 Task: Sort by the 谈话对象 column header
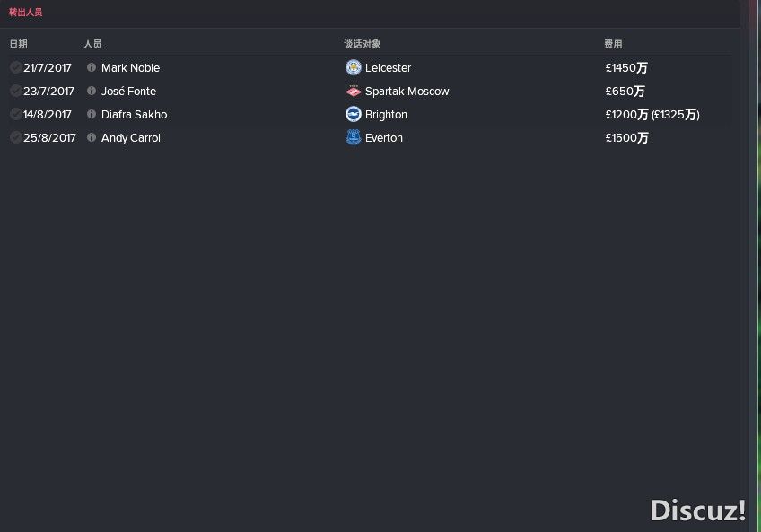tap(362, 44)
